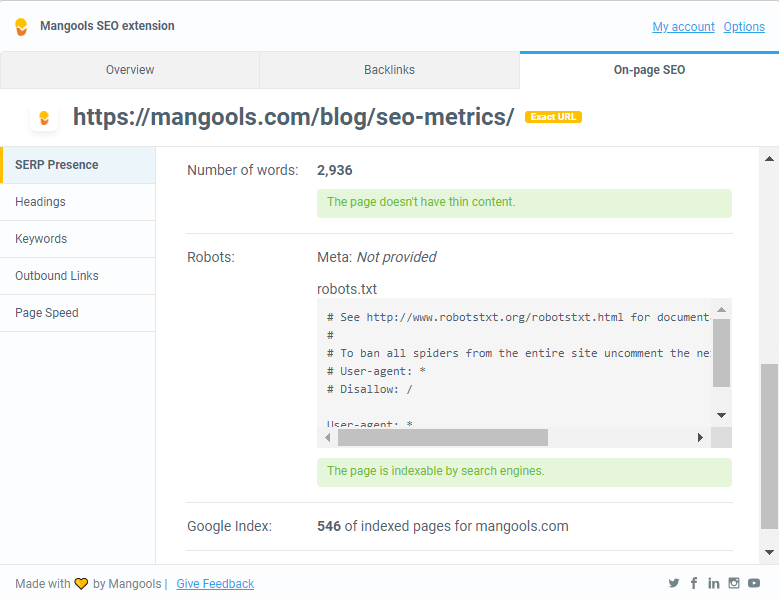779x600 pixels.
Task: Click the heart icon in footer
Action: 81,584
